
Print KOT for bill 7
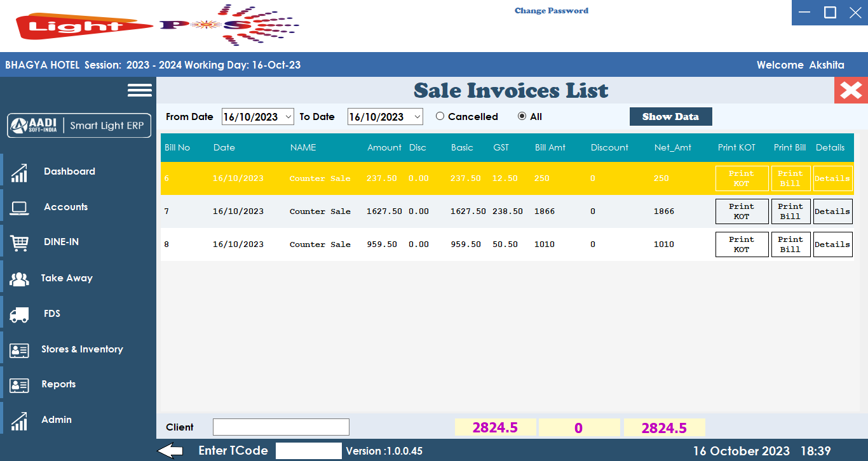tap(742, 211)
